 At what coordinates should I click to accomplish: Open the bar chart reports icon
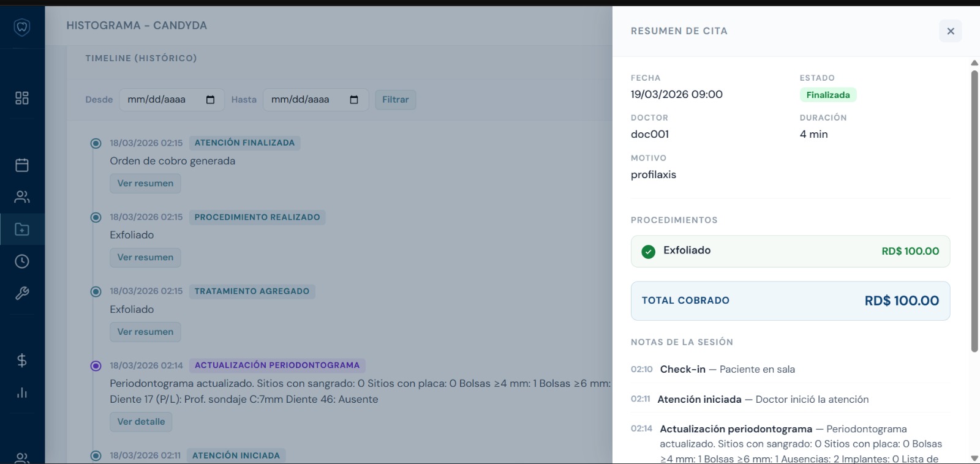(x=22, y=392)
